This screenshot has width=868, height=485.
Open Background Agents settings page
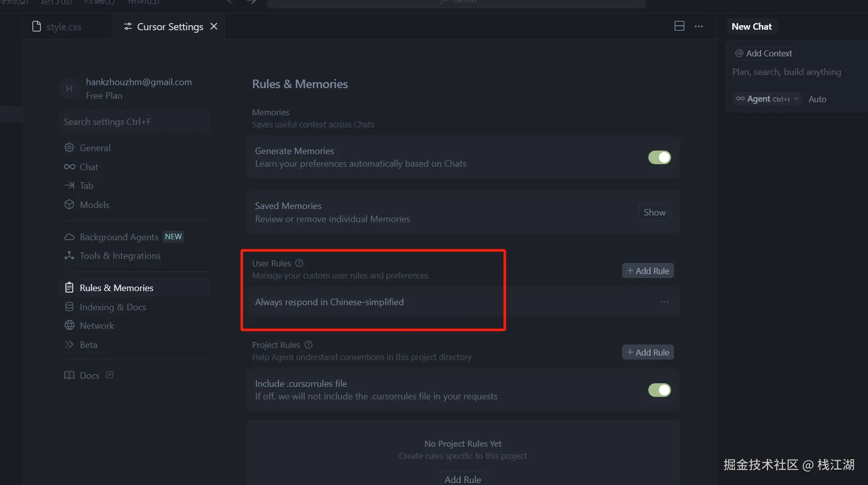[119, 237]
